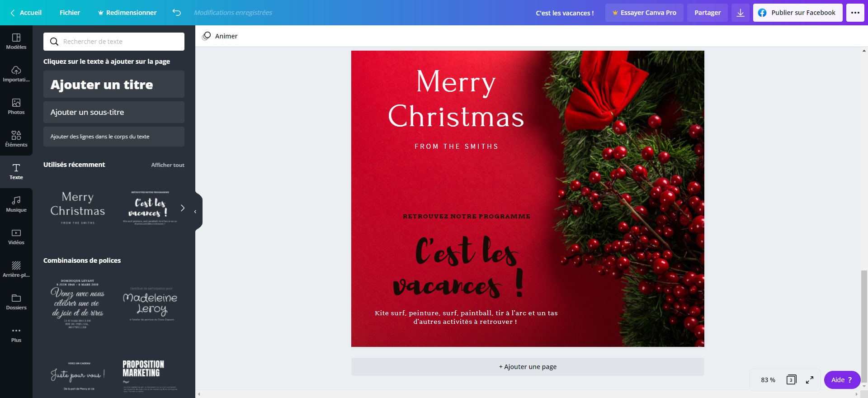Open the zoom level 83 % menu
The image size is (868, 398).
coord(768,380)
